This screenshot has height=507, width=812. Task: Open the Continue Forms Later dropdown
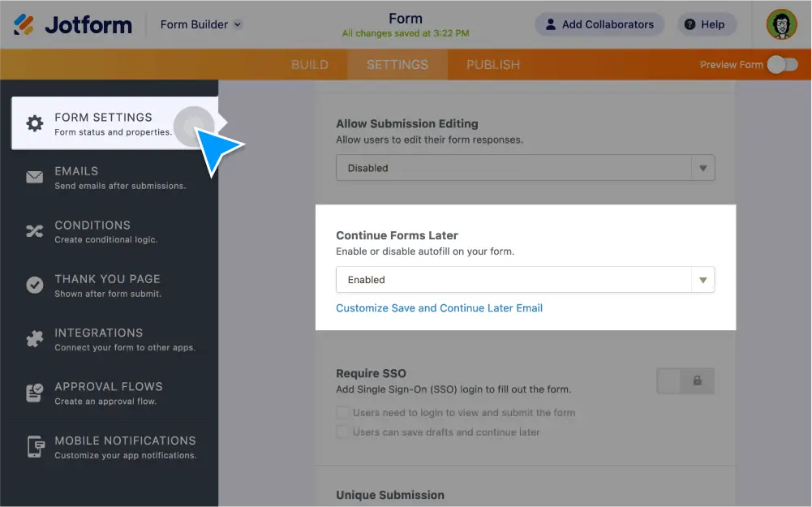(525, 280)
